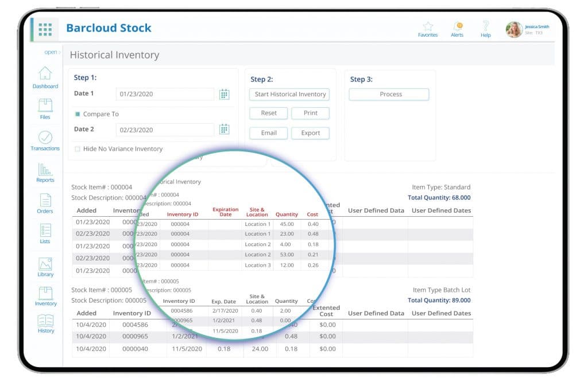This screenshot has height=378, width=588.
Task: Select Inventory ID 0004586 cell
Action: (135, 325)
